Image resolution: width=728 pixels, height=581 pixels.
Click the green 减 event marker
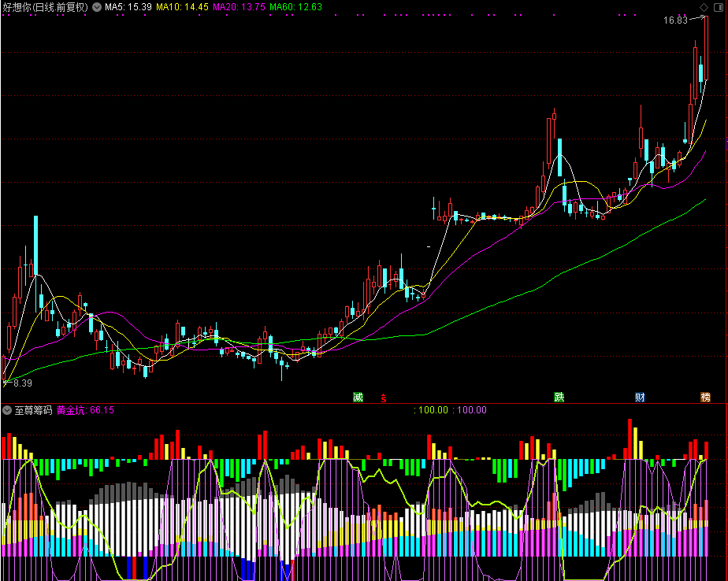[358, 397]
